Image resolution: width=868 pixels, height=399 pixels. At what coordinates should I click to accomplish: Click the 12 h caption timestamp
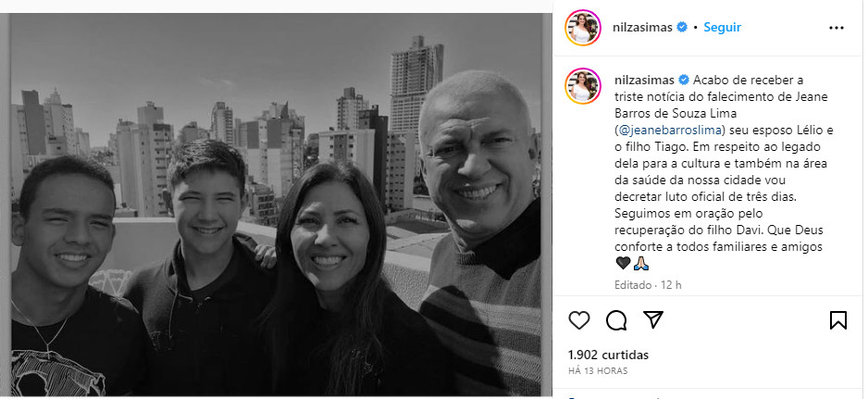(x=672, y=285)
